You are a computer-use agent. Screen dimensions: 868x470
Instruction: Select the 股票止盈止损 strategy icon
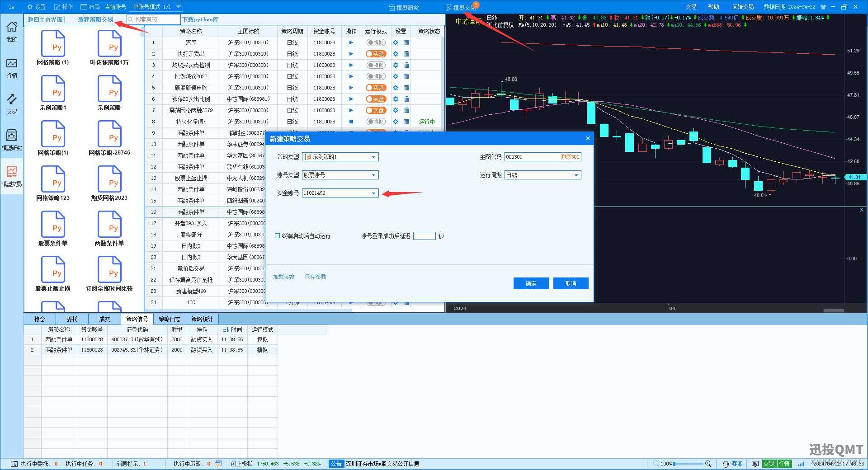coord(53,274)
